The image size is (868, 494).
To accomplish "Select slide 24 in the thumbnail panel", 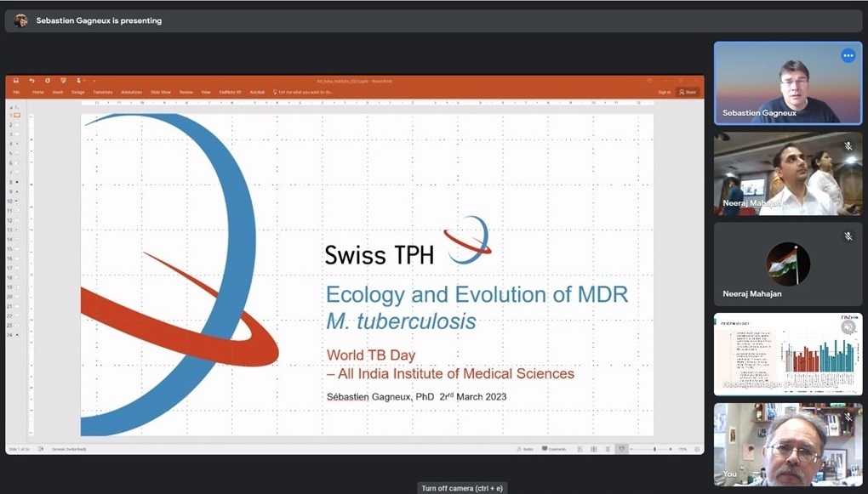I will (17, 335).
